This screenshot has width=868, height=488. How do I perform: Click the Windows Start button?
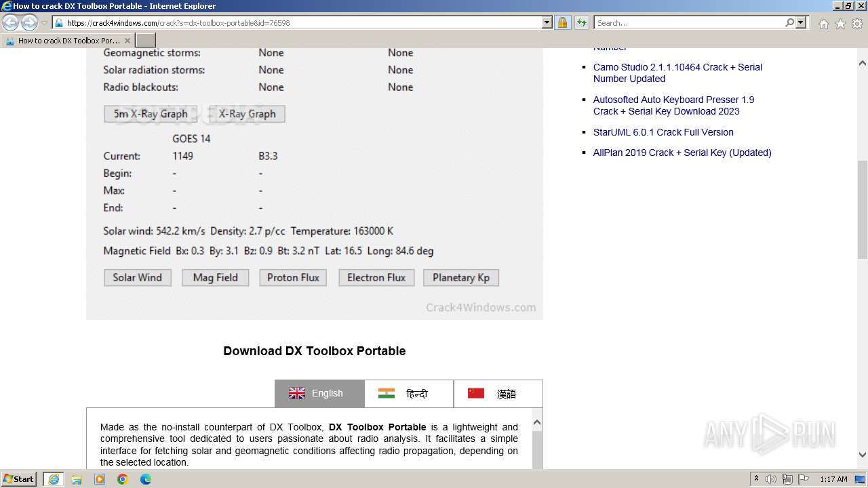[19, 479]
